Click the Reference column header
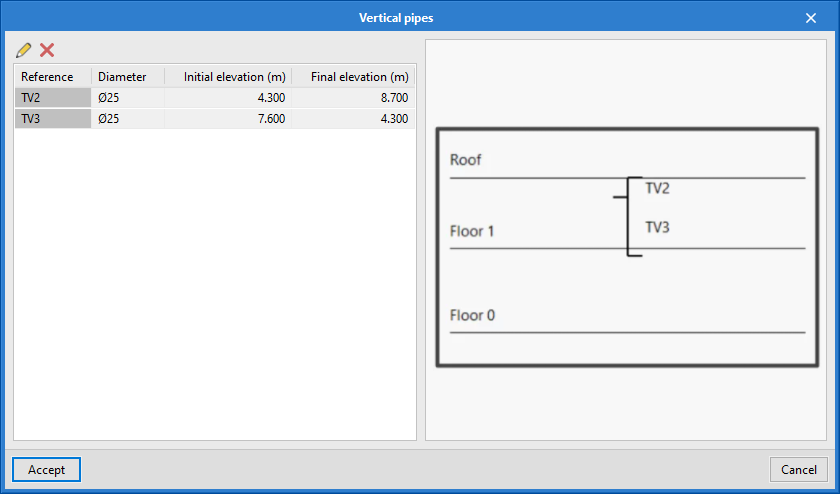The height and width of the screenshot is (494, 840). tap(52, 77)
